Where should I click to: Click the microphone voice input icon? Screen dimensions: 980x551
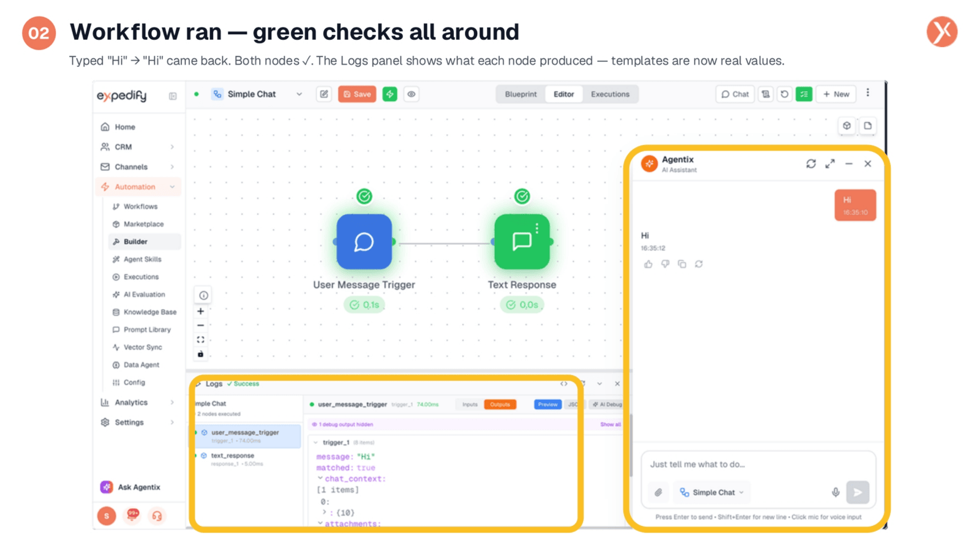click(x=835, y=493)
